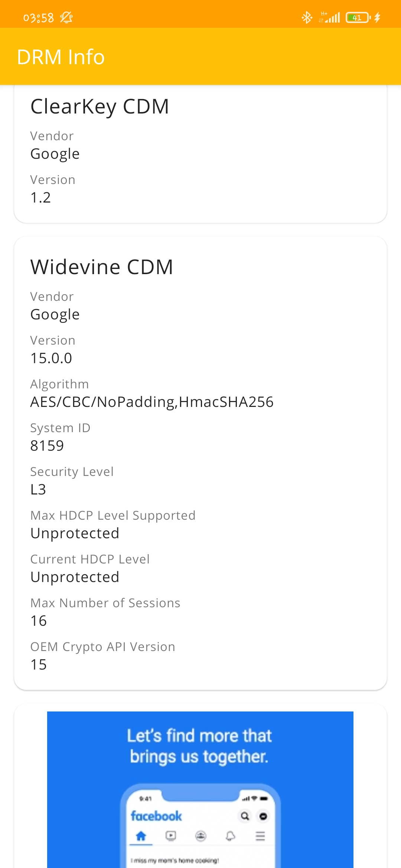
Task: Tap the AES/CBC/NoPadding algorithm value
Action: click(x=152, y=402)
